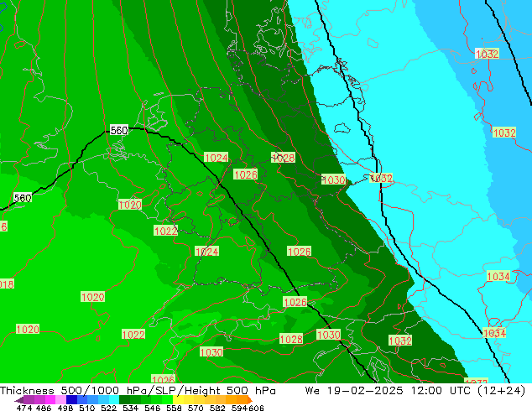Viewport: 532px width, 411px height.
Task: Click the legend value '486'
Action: point(44,408)
